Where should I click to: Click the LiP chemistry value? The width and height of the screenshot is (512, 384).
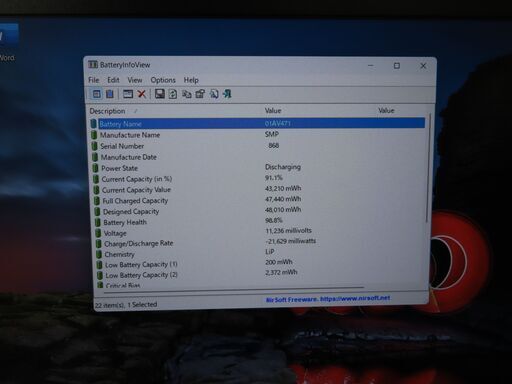pos(270,251)
